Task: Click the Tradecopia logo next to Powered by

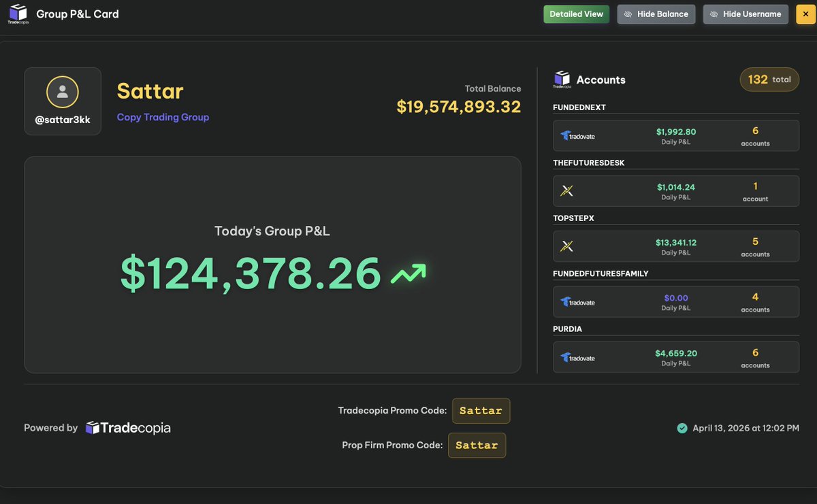Action: click(x=128, y=428)
